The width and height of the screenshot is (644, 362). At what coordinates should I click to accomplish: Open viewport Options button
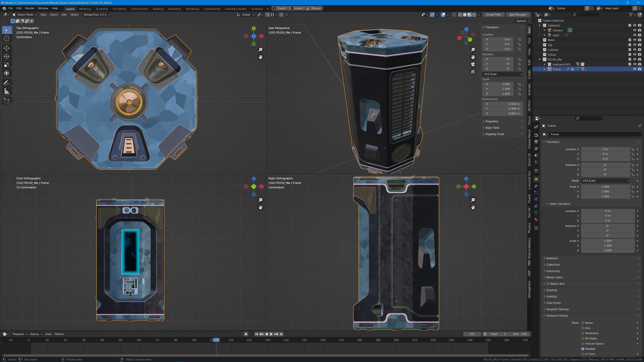[523, 21]
